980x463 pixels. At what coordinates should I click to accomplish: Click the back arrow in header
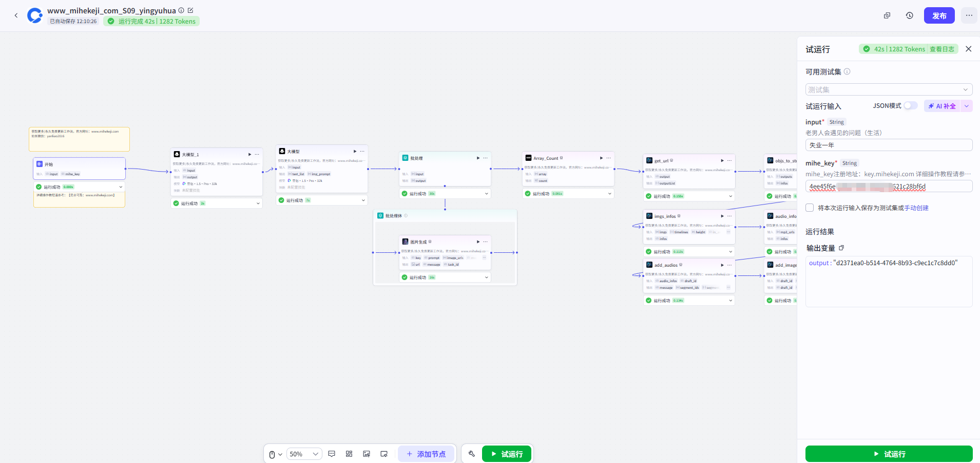pyautogui.click(x=16, y=15)
